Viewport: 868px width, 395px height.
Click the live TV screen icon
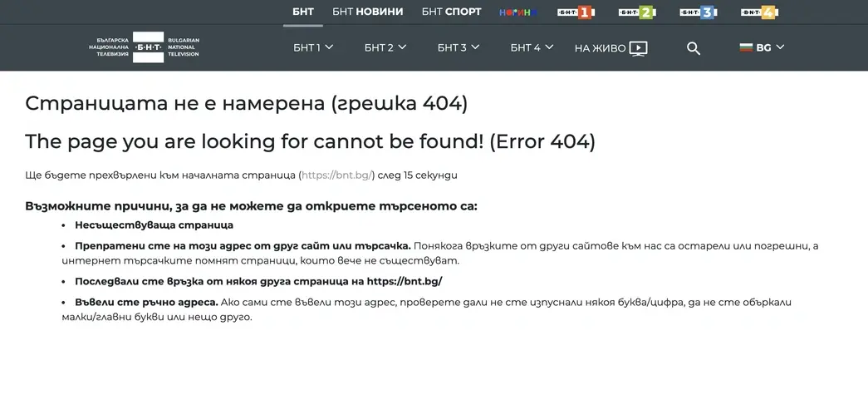click(638, 48)
